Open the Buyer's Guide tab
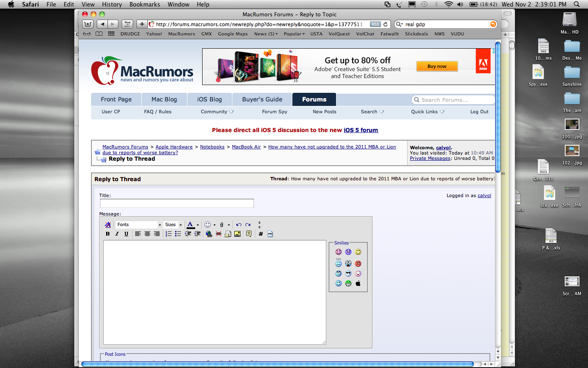The height and width of the screenshot is (368, 588). pyautogui.click(x=262, y=99)
